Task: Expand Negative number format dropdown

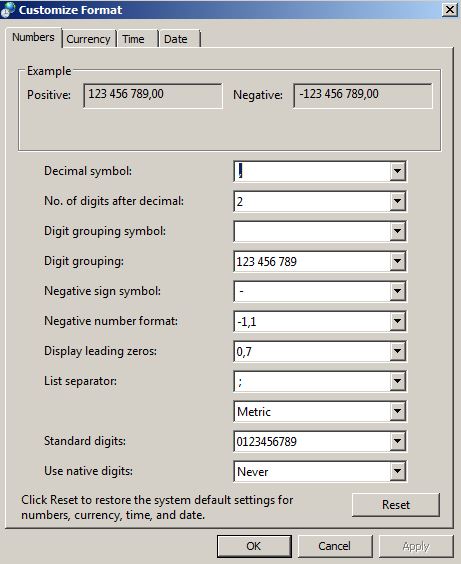Action: coord(397,321)
